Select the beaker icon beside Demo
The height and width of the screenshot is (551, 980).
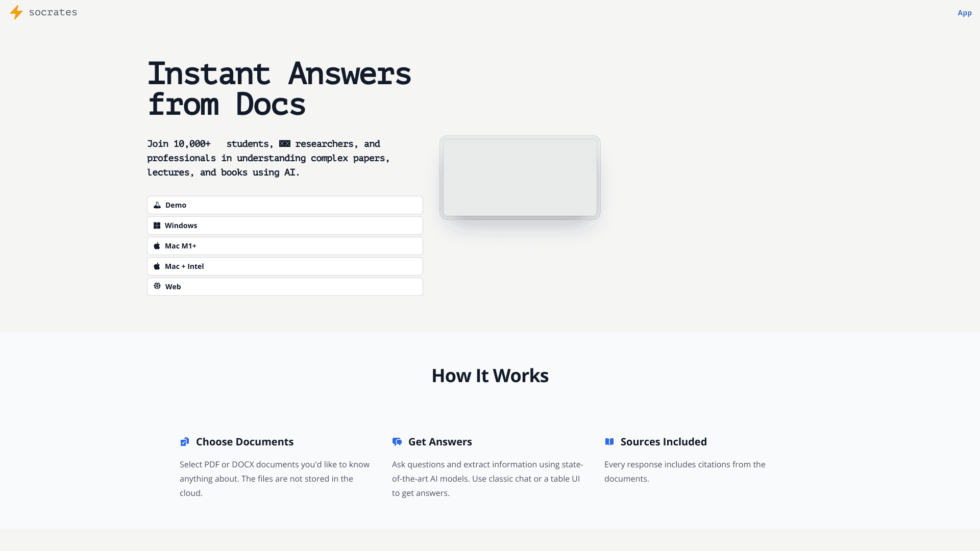(157, 205)
